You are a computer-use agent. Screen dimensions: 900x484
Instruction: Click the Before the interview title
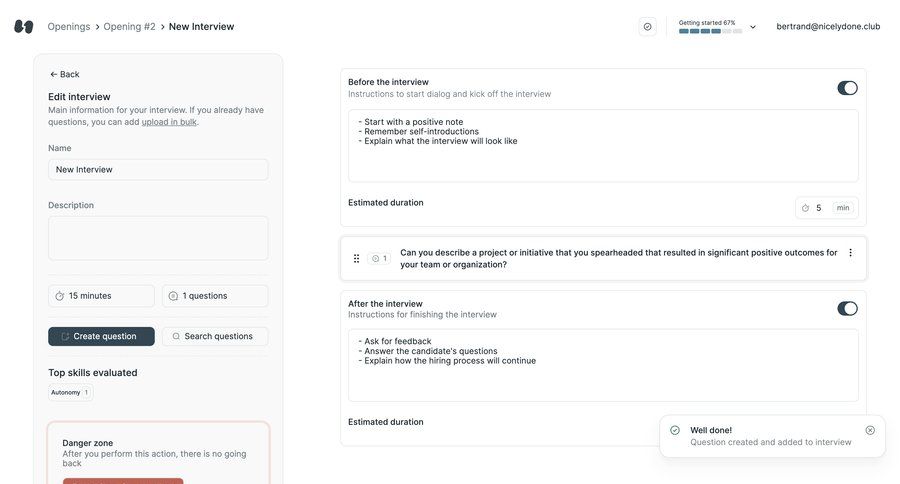[389, 82]
